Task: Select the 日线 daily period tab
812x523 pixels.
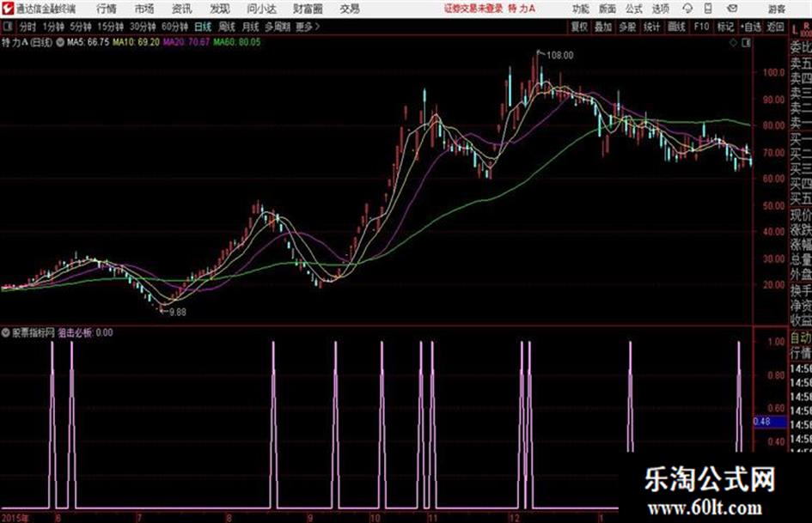Action: click(203, 27)
